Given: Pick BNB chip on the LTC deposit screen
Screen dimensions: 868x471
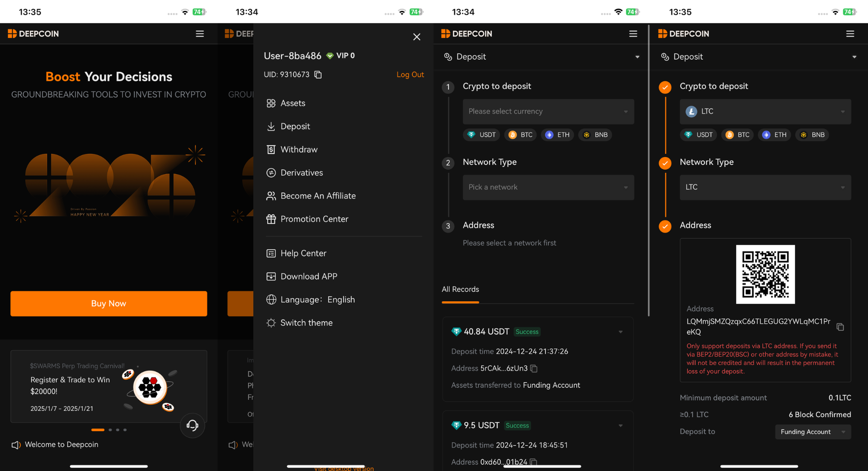Looking at the screenshot, I should tap(812, 135).
